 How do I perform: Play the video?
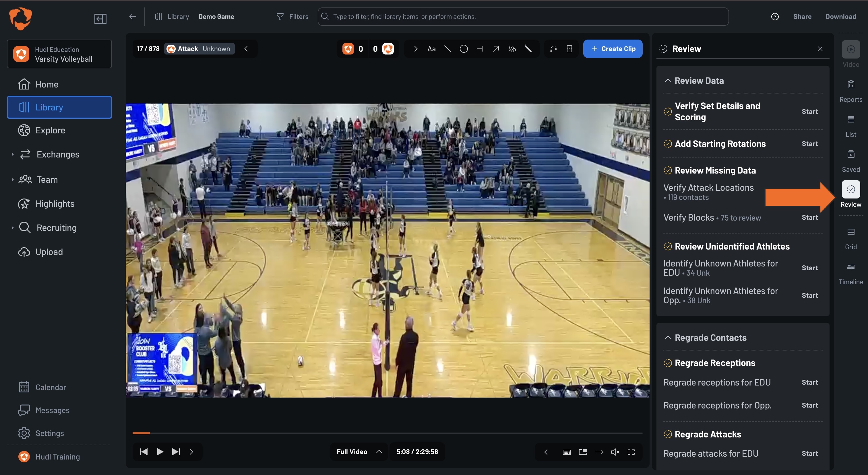click(x=160, y=452)
